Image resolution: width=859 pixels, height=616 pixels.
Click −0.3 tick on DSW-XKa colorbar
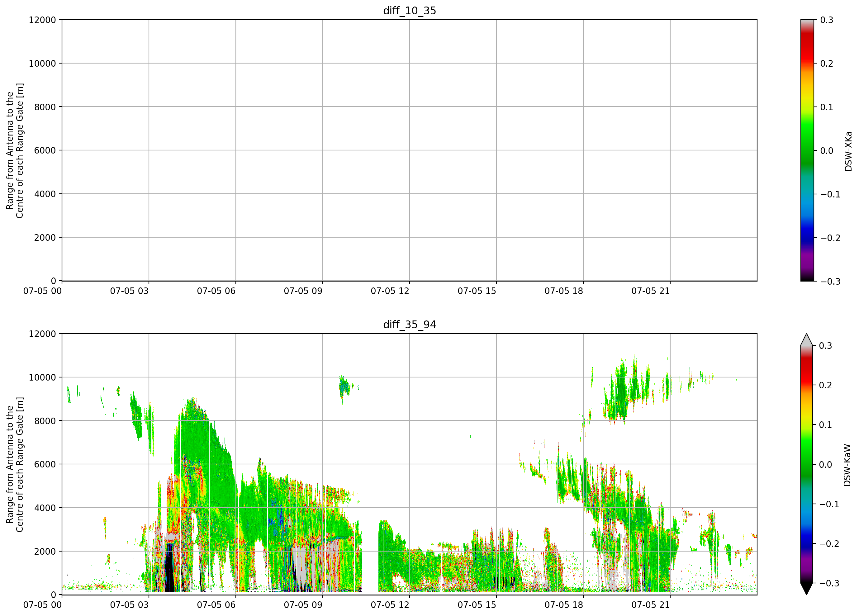coord(830,281)
